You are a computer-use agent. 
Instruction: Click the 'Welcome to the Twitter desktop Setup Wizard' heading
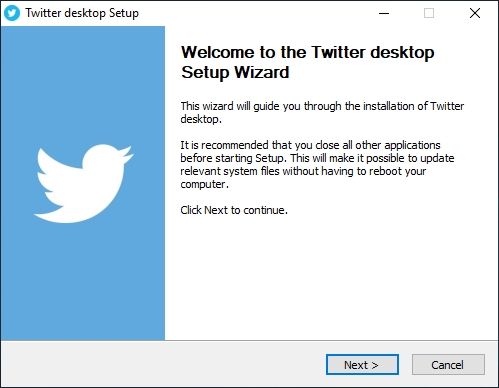pyautogui.click(x=307, y=62)
